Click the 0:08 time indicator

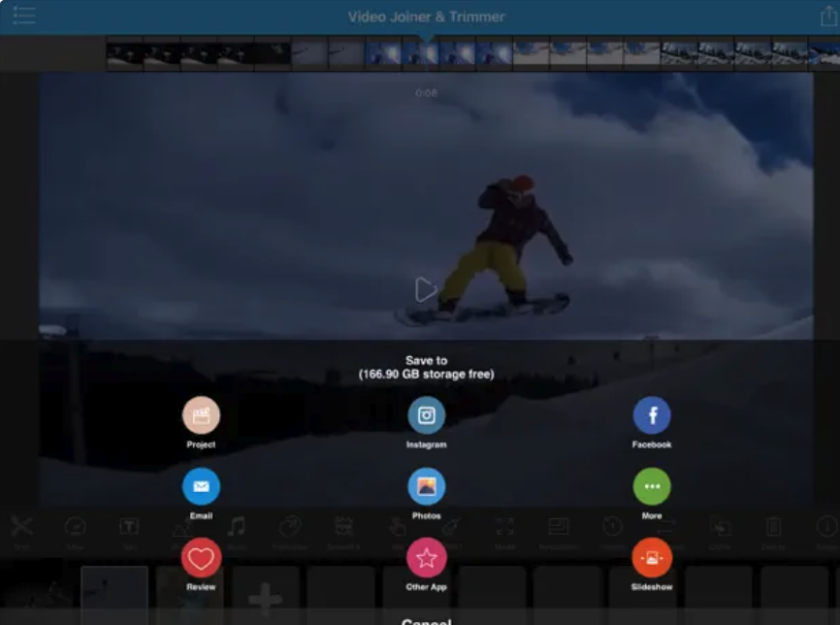coord(427,93)
